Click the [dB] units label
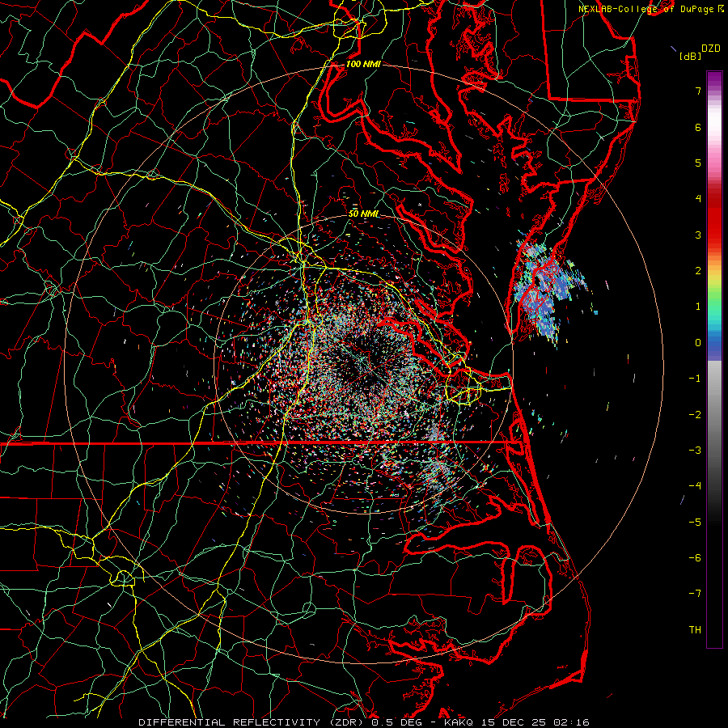 pyautogui.click(x=690, y=56)
